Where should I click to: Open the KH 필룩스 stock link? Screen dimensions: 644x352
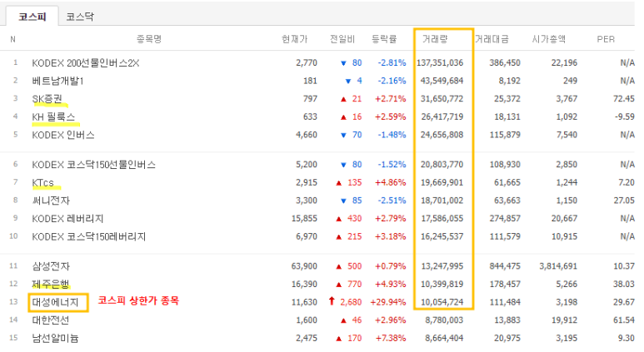(x=54, y=117)
